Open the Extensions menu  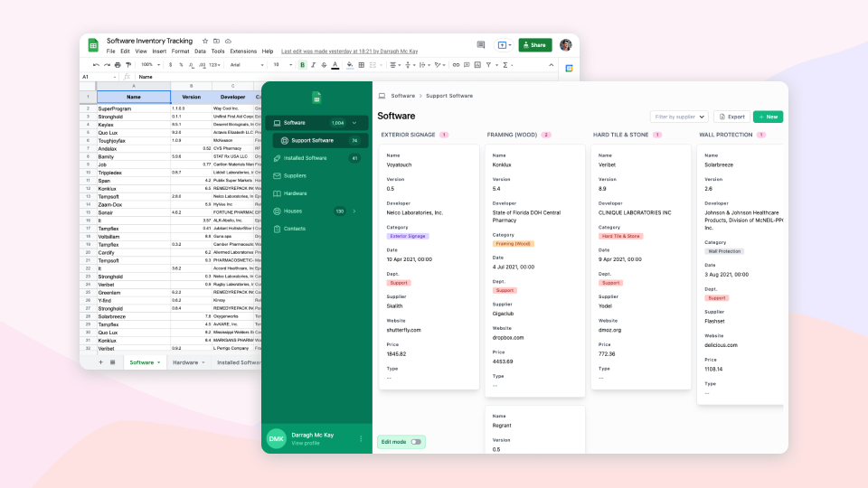[x=243, y=51]
